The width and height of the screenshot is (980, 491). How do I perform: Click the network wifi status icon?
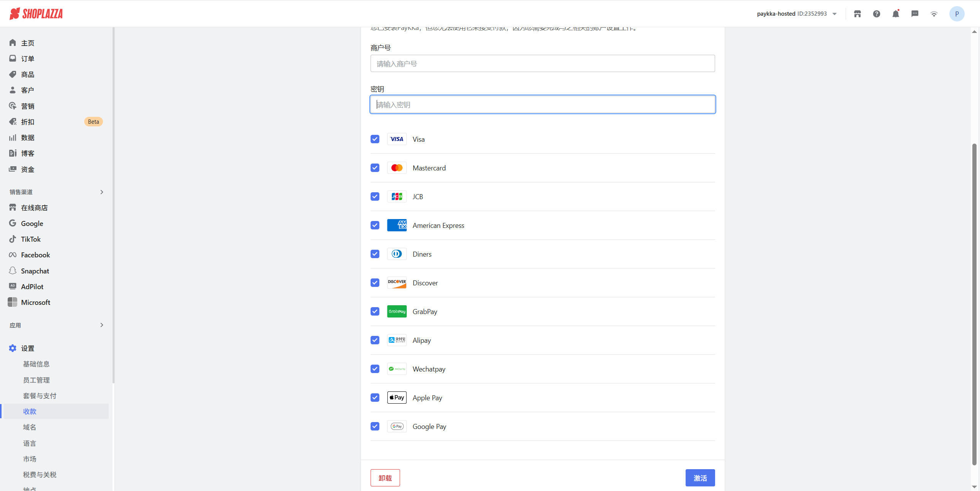[x=934, y=14]
